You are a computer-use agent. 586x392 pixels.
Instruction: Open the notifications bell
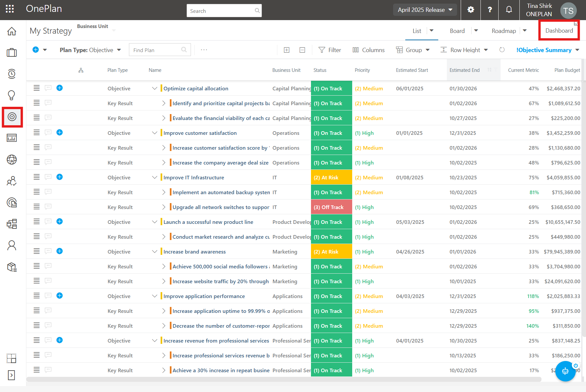pyautogui.click(x=509, y=10)
